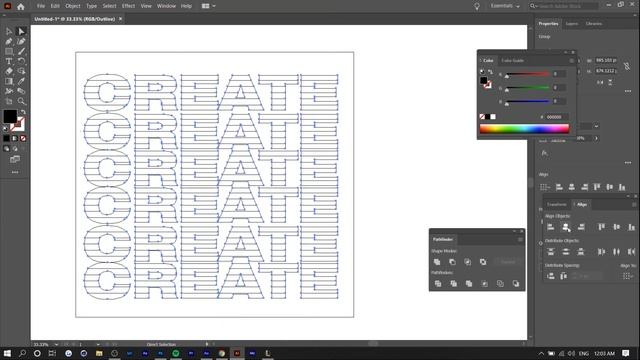Activate Stroke box in Color panel

coord(487,84)
